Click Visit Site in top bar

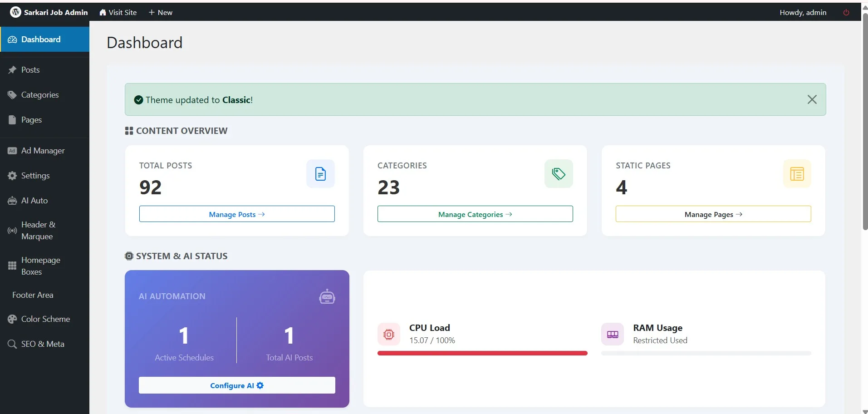pyautogui.click(x=118, y=13)
